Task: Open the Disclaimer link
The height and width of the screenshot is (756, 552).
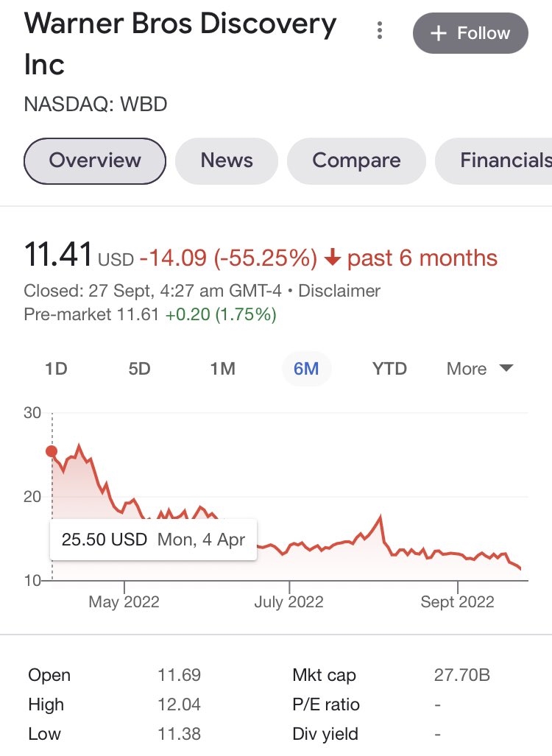Action: [339, 291]
